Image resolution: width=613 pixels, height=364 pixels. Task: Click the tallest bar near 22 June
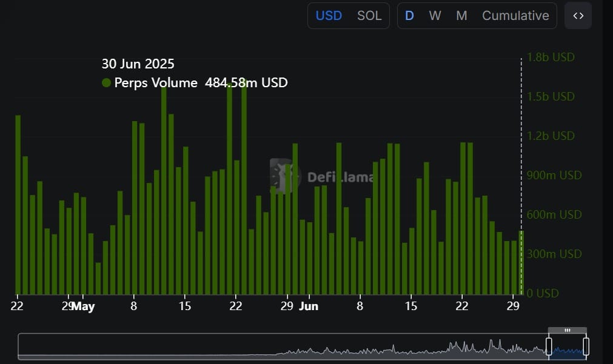(463, 212)
